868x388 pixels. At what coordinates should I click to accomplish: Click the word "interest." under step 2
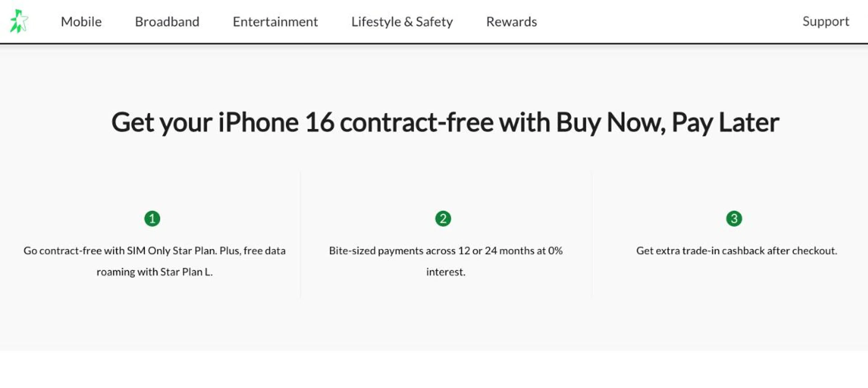(445, 272)
